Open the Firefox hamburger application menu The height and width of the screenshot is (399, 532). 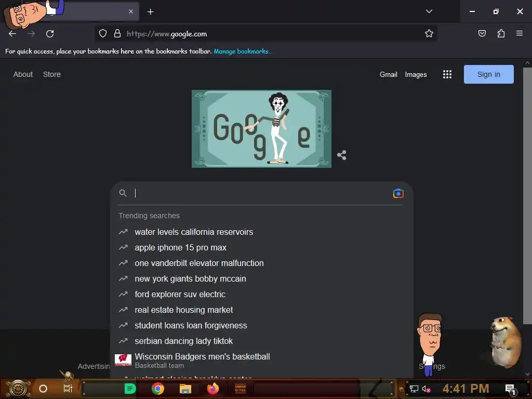pos(520,33)
